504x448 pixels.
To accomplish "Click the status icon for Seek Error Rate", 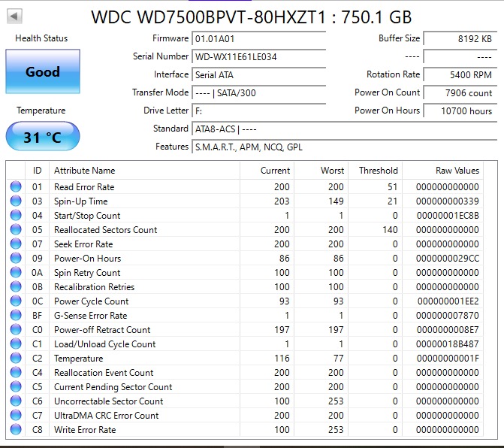I will click(16, 244).
